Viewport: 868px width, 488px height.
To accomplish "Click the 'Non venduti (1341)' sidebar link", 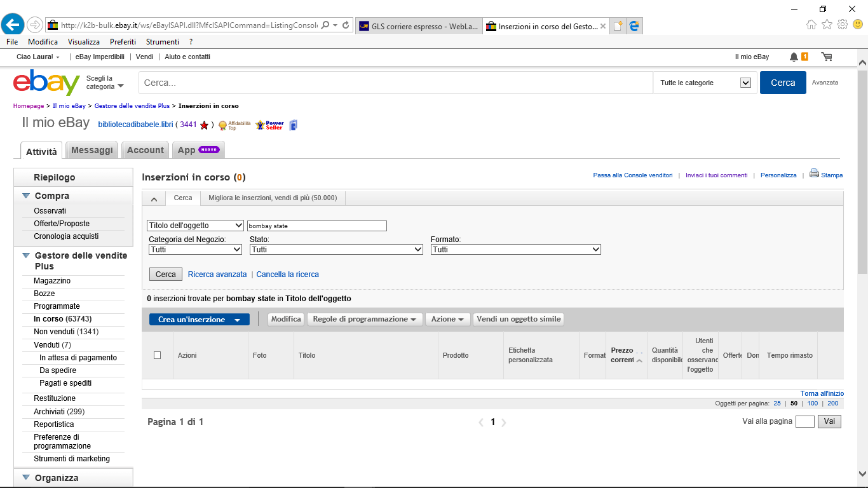I will coord(66,332).
